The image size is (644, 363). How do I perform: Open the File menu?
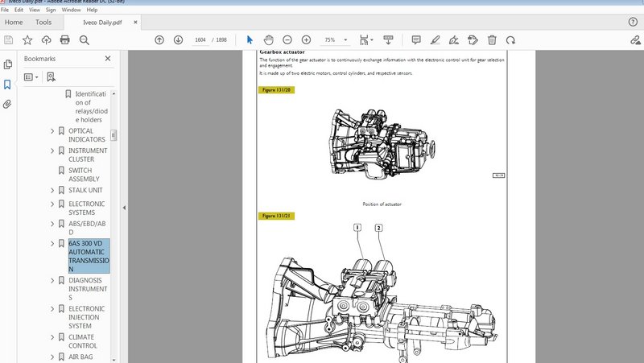coord(5,10)
